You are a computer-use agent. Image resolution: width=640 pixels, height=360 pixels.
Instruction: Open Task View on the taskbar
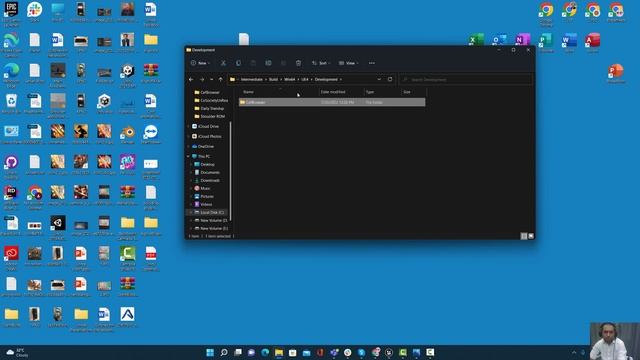coord(238,352)
